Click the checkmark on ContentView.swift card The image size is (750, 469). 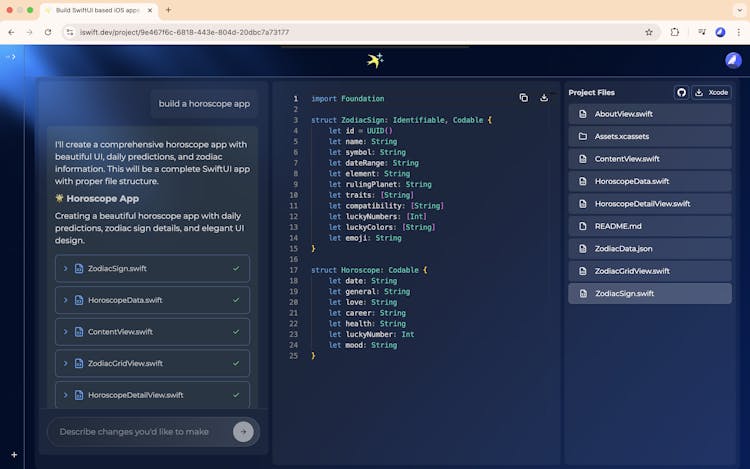tap(236, 332)
